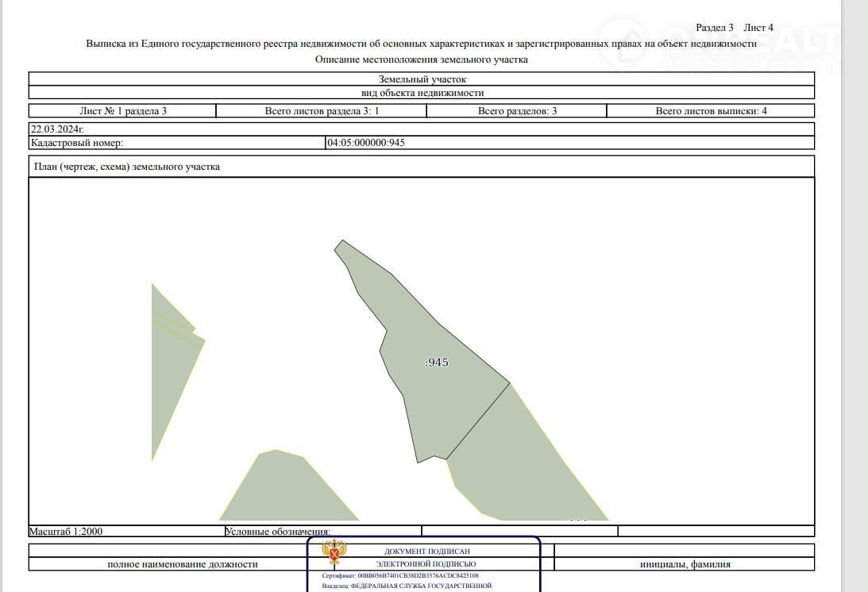
Task: Click the 'Раздел 3 Лист 4' page label
Action: point(734,28)
